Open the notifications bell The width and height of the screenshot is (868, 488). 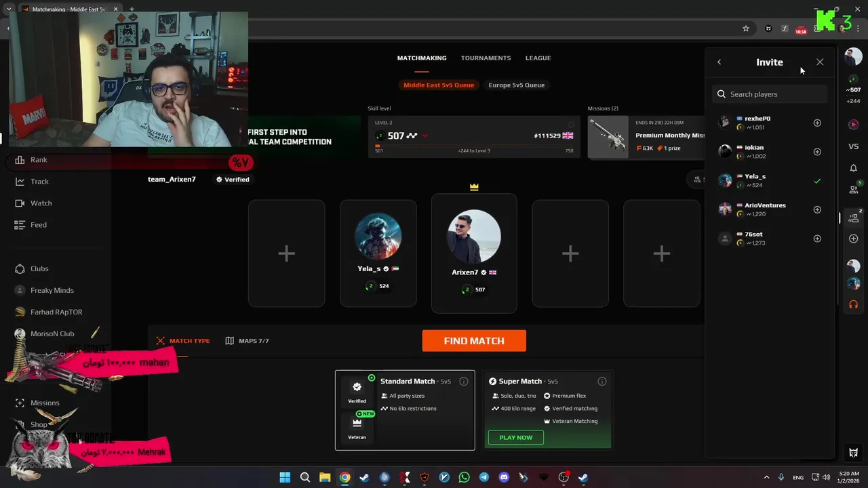click(x=853, y=168)
